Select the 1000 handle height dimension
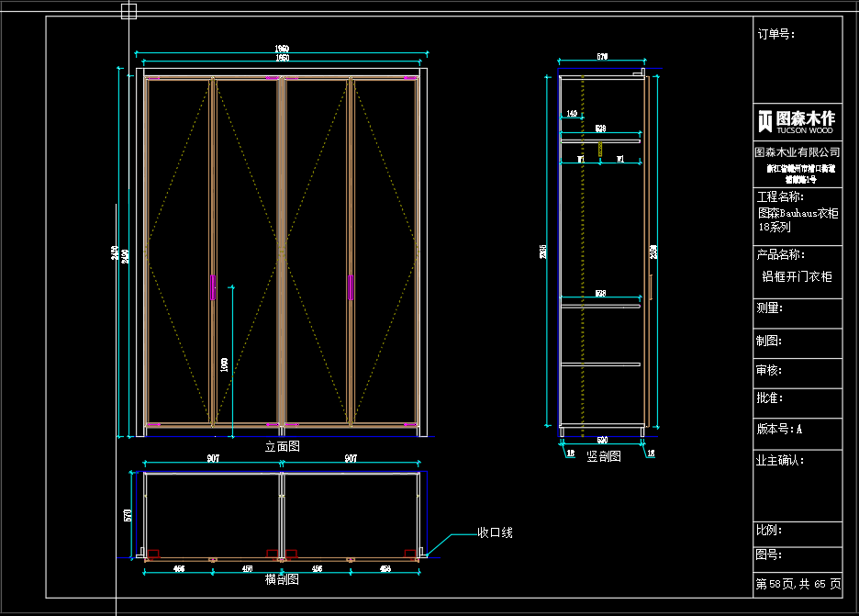The image size is (859, 616). 224,364
